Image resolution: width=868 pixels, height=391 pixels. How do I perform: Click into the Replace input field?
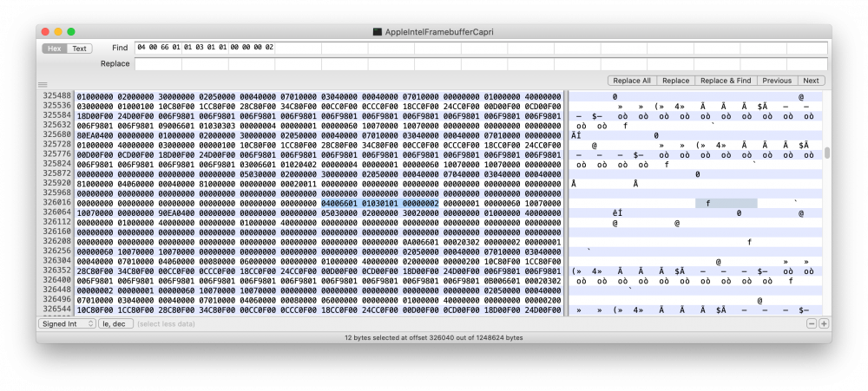tap(481, 63)
